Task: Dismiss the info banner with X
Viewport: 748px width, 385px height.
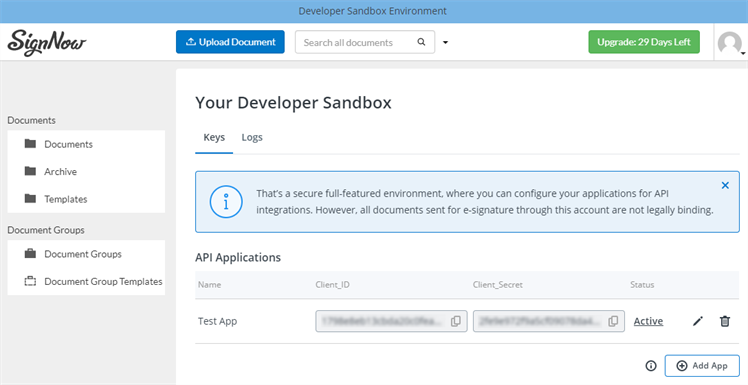Action: (x=725, y=185)
